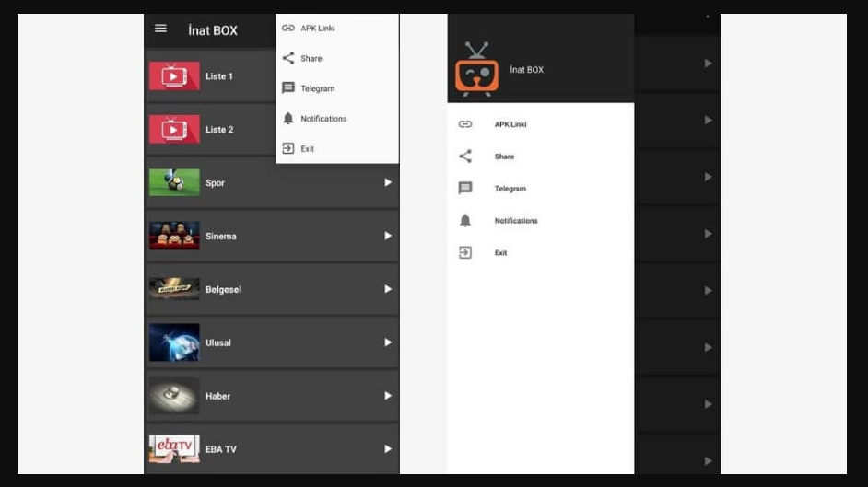Click the Liste 2 label
Viewport: 868px width, 487px height.
[219, 130]
